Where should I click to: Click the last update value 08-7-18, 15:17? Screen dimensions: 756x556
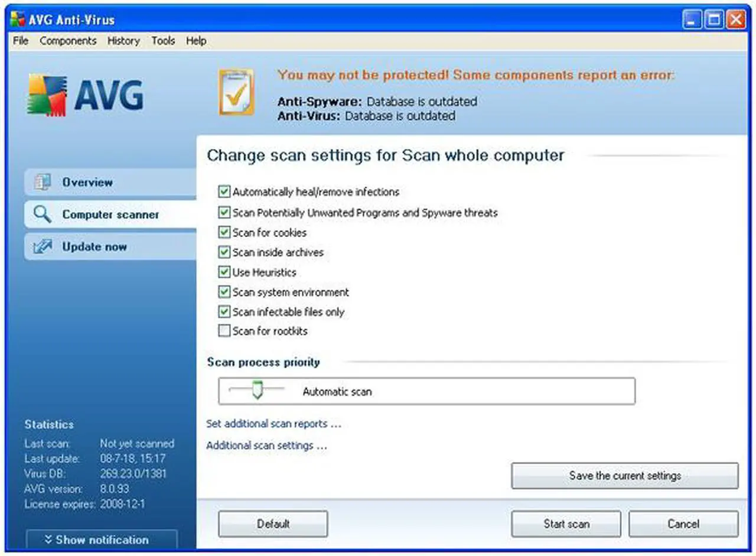[x=133, y=459]
